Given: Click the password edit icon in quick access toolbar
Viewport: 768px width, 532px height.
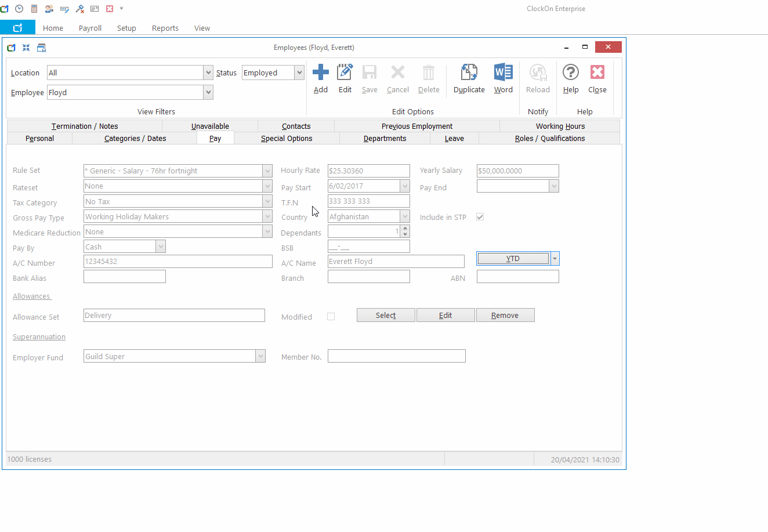Looking at the screenshot, I should [64, 9].
